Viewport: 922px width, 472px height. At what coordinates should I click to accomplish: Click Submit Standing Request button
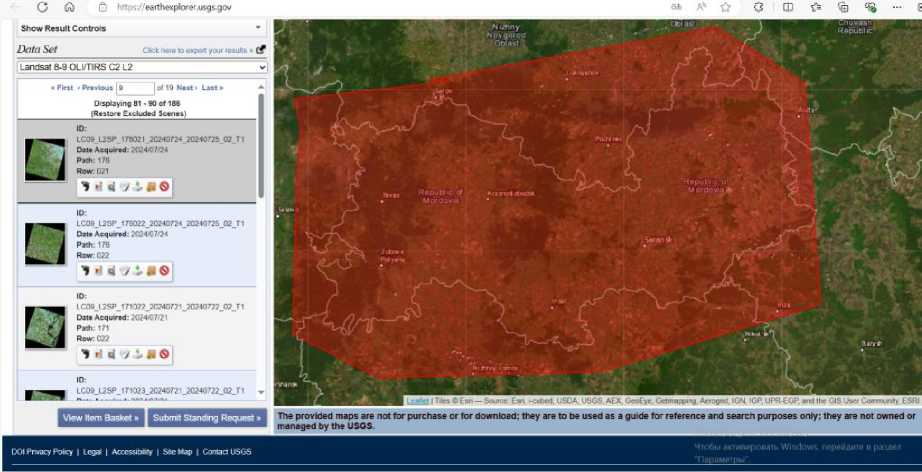tap(207, 418)
